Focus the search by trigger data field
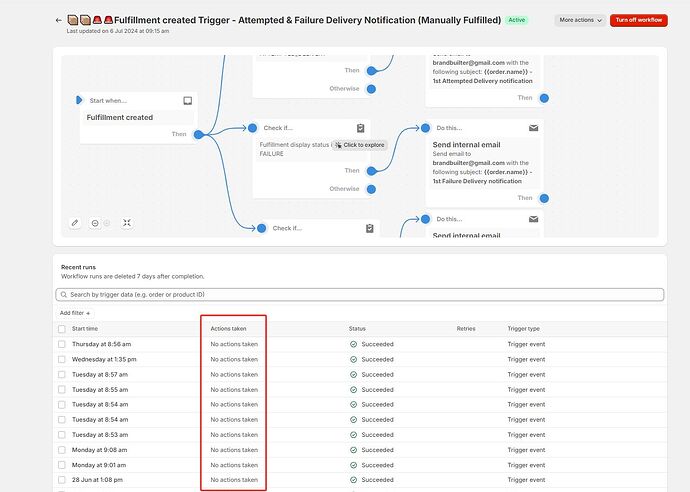The image size is (690, 492). pos(360,295)
